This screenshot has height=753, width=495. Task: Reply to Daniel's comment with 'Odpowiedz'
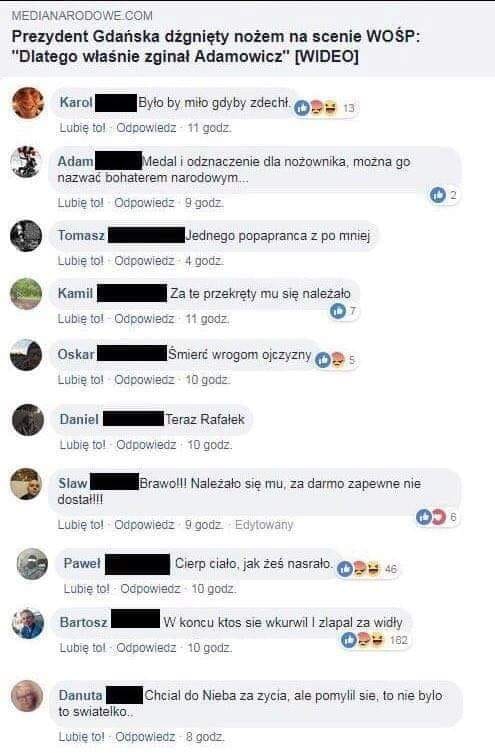(x=146, y=445)
